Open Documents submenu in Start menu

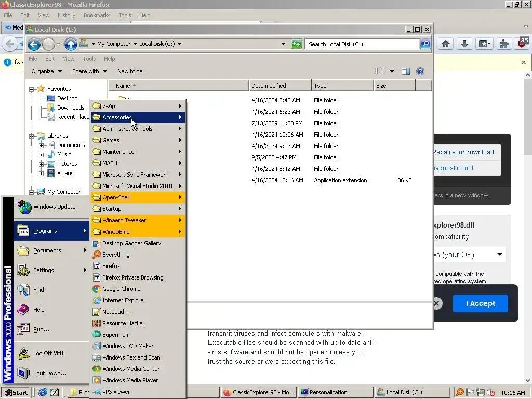tap(51, 251)
